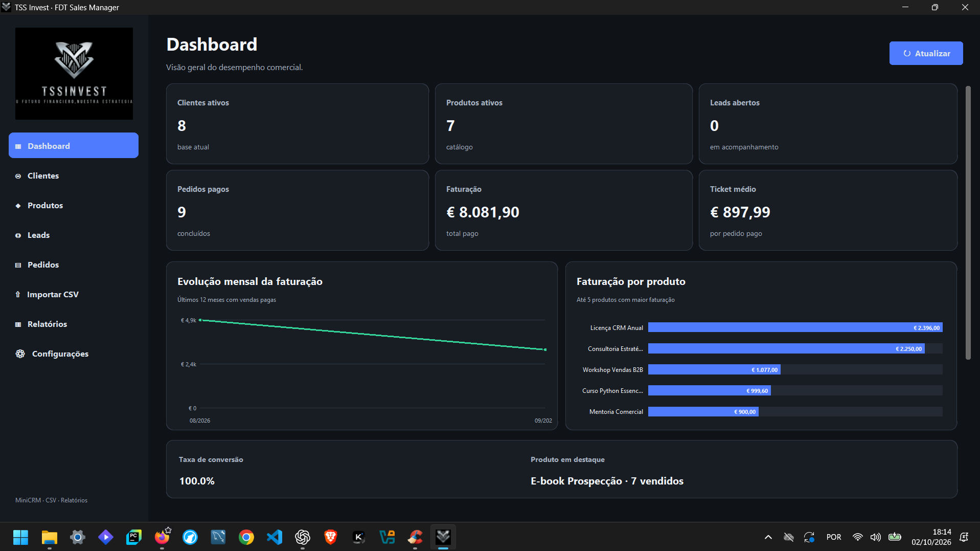Viewport: 980px width, 551px height.
Task: Click the TSS Invest taskbar icon
Action: [443, 537]
